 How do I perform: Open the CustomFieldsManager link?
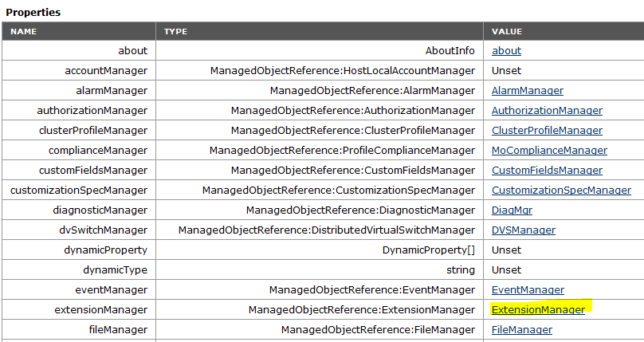point(547,170)
